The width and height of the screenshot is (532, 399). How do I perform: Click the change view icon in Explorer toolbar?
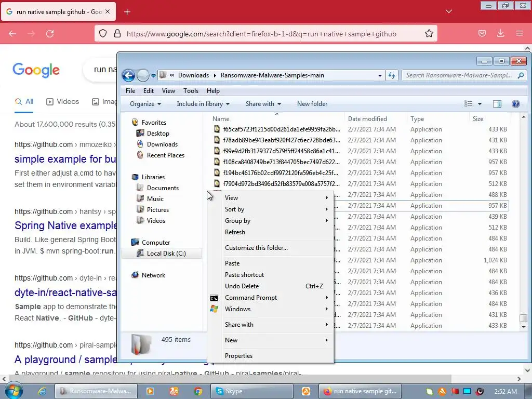point(468,104)
